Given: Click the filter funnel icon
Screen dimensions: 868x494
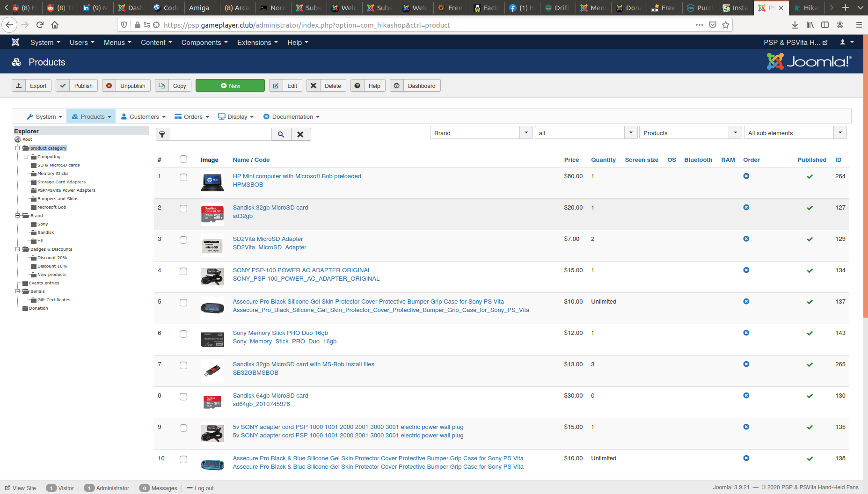Looking at the screenshot, I should tap(162, 134).
